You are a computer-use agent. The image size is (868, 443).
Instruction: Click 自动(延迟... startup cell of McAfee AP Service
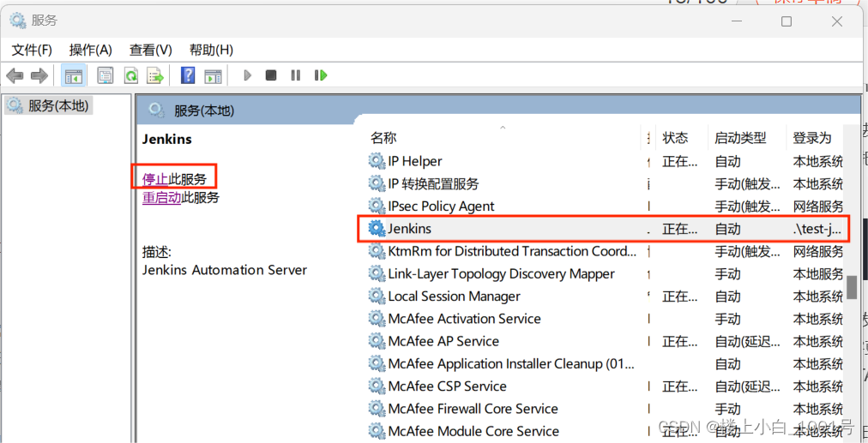tap(747, 341)
